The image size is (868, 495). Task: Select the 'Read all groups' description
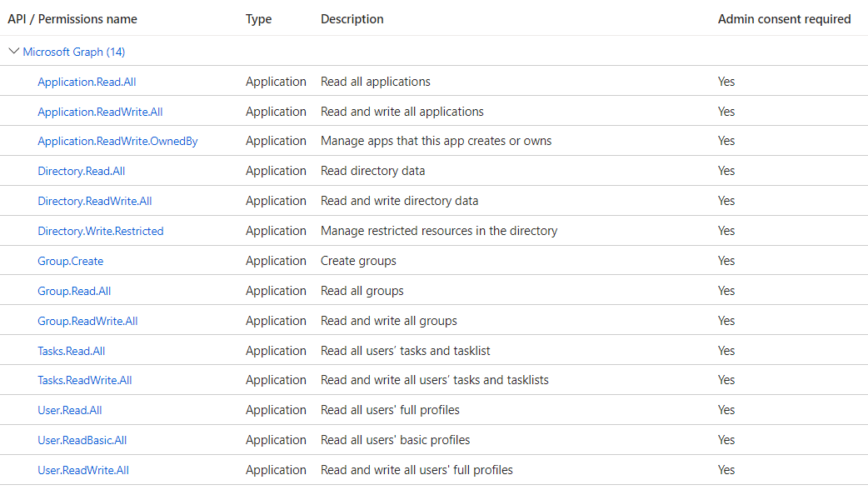(362, 291)
